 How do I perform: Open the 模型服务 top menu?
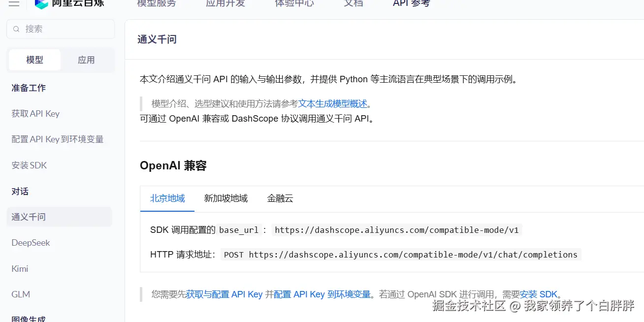pos(156,3)
